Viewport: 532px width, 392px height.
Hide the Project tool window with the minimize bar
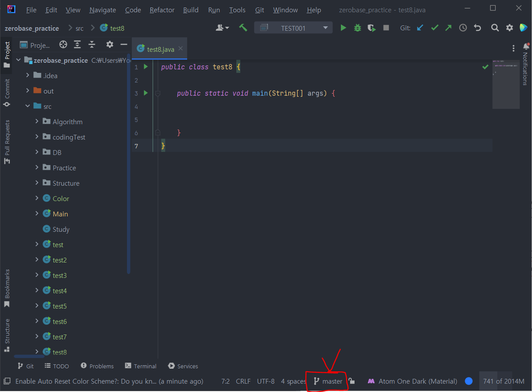click(x=123, y=44)
